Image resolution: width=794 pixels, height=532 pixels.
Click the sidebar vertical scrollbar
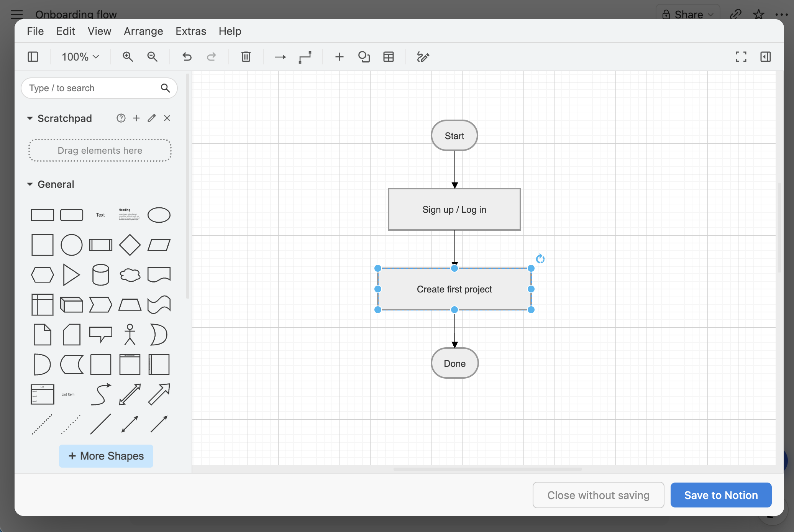188,186
